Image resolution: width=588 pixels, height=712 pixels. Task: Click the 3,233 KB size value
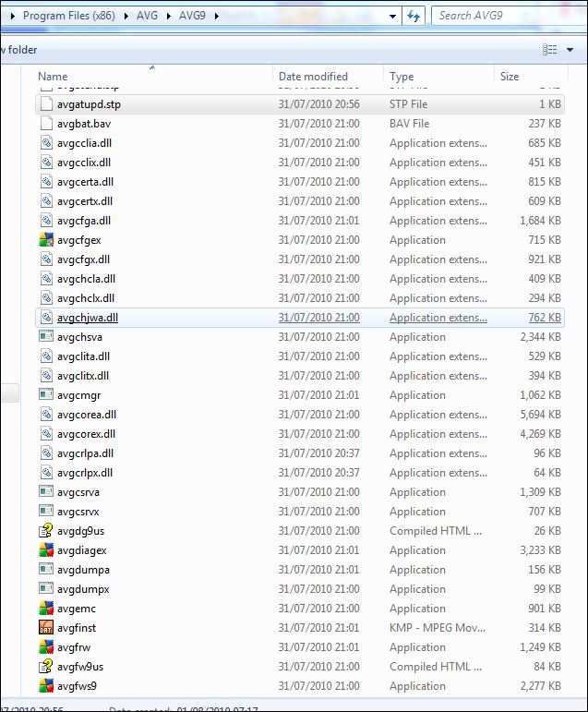click(x=540, y=549)
